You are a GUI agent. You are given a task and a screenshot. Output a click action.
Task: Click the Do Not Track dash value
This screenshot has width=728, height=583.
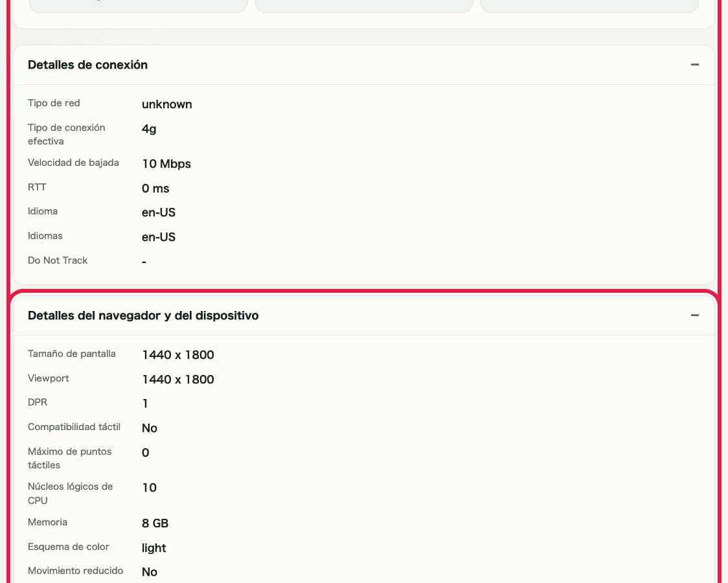point(144,262)
